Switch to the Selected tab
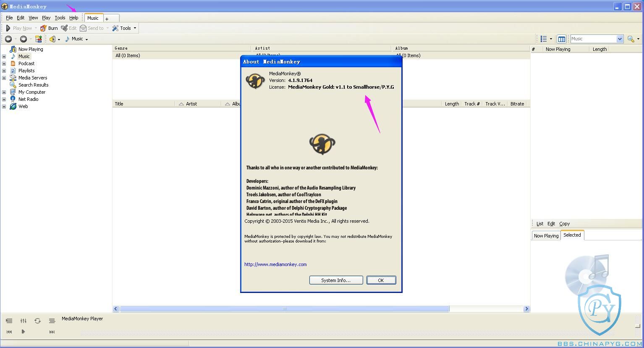 coord(572,235)
